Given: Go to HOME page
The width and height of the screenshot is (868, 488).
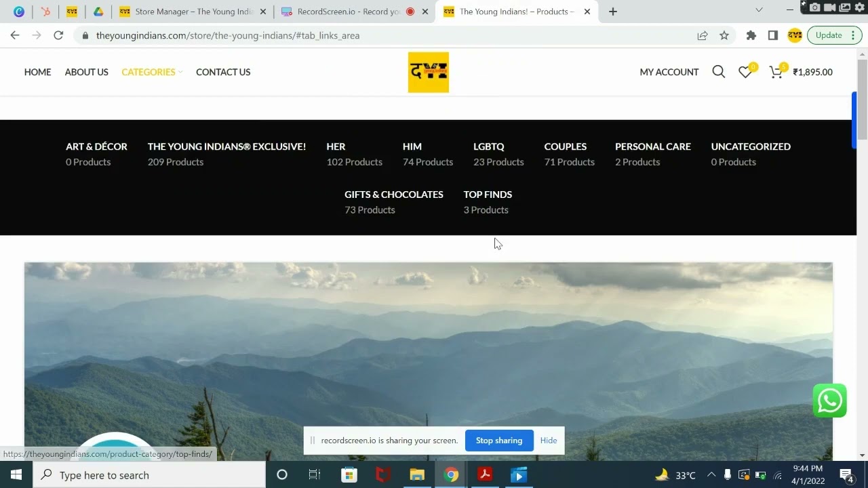Looking at the screenshot, I should (x=37, y=72).
